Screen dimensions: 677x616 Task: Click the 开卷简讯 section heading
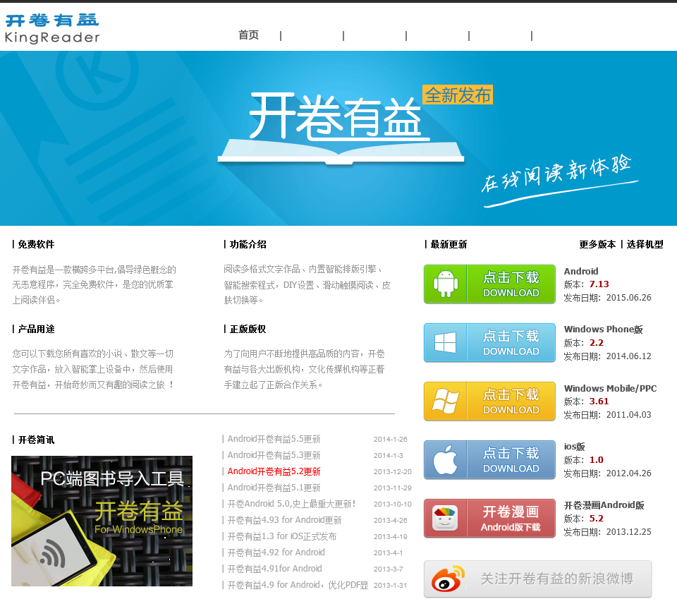pyautogui.click(x=36, y=440)
